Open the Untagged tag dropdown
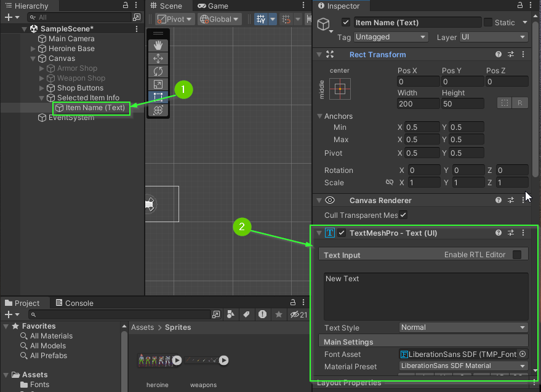Image resolution: width=541 pixels, height=392 pixels. (x=391, y=37)
